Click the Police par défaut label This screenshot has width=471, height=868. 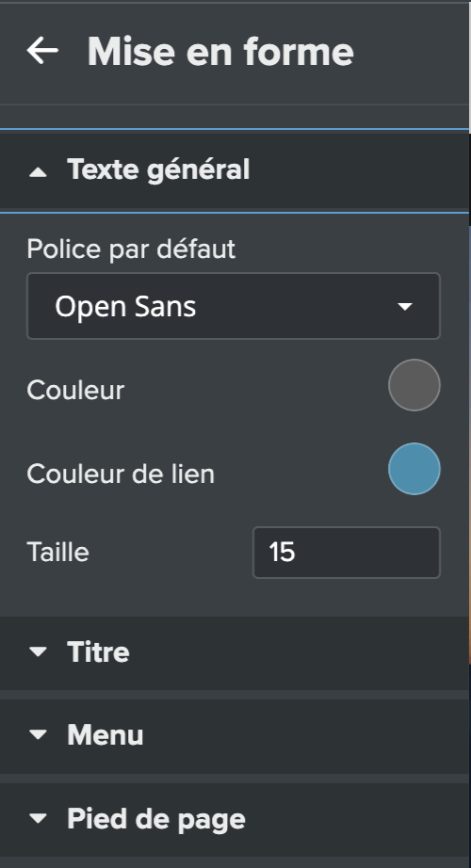[x=131, y=249]
